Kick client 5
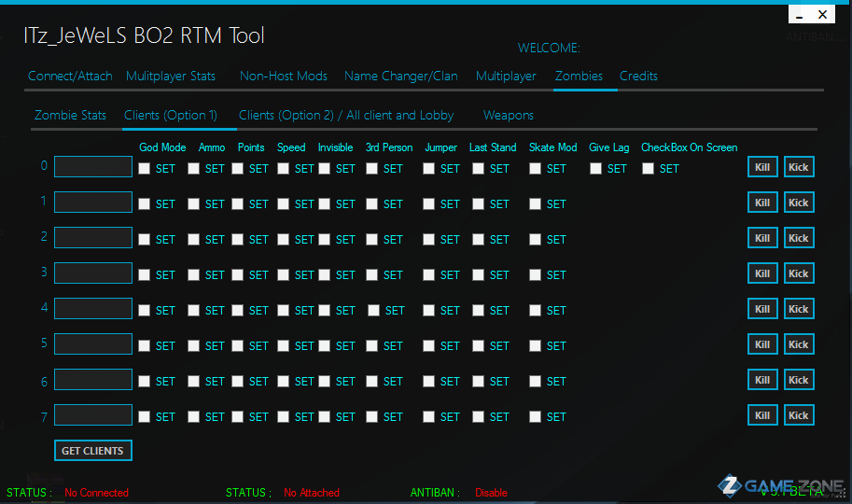 [799, 344]
